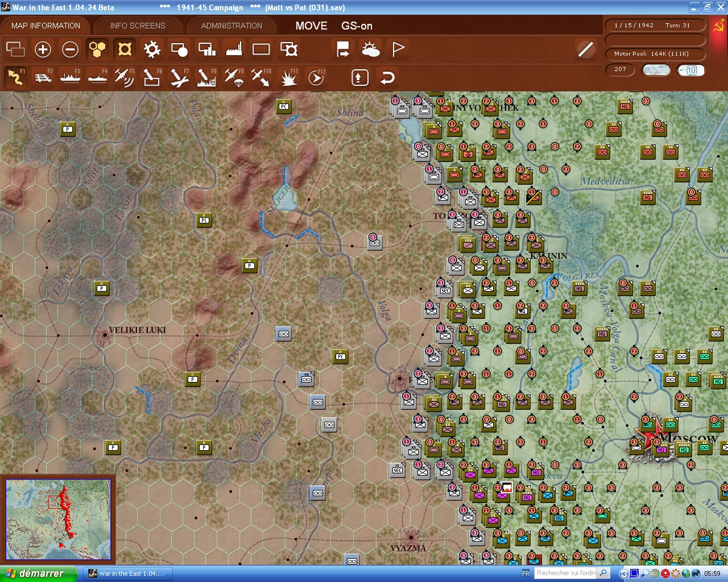Click the 207 counter field

pyautogui.click(x=621, y=69)
